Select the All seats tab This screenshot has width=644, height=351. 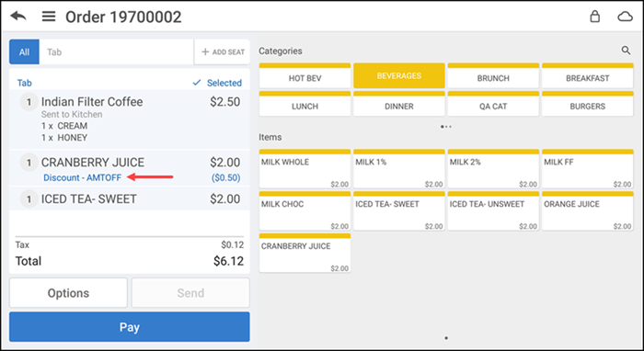24,52
